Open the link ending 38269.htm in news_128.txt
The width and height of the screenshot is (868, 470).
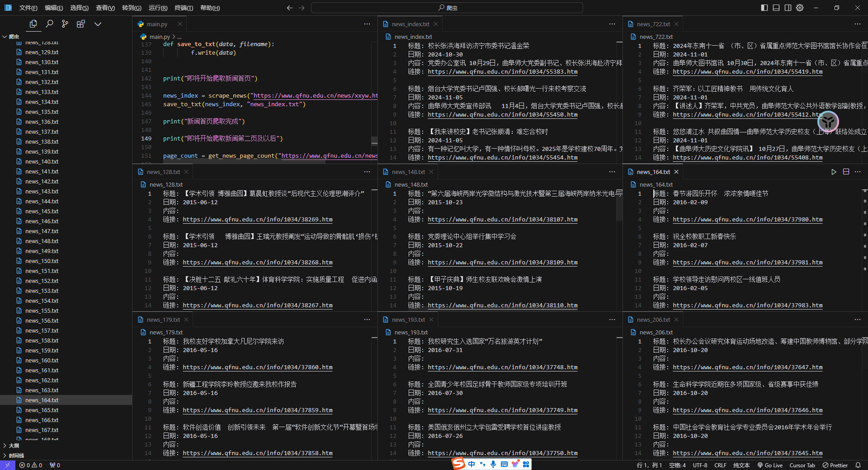tap(258, 220)
